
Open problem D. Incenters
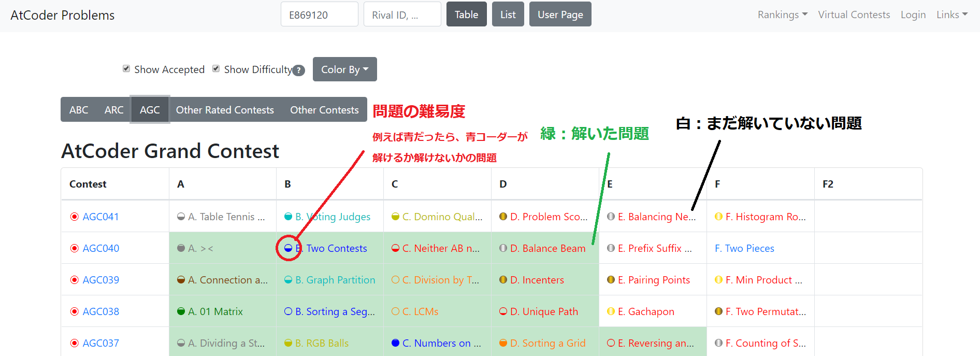[537, 280]
